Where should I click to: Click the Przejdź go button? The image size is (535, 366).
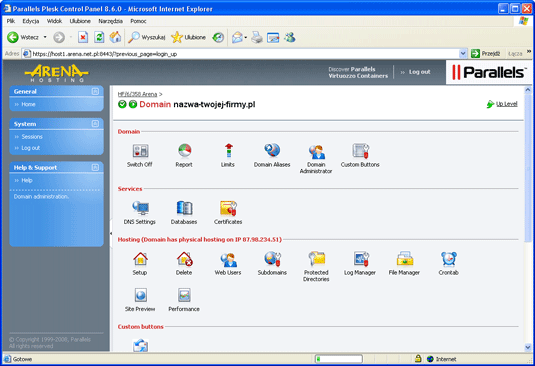pyautogui.click(x=486, y=54)
